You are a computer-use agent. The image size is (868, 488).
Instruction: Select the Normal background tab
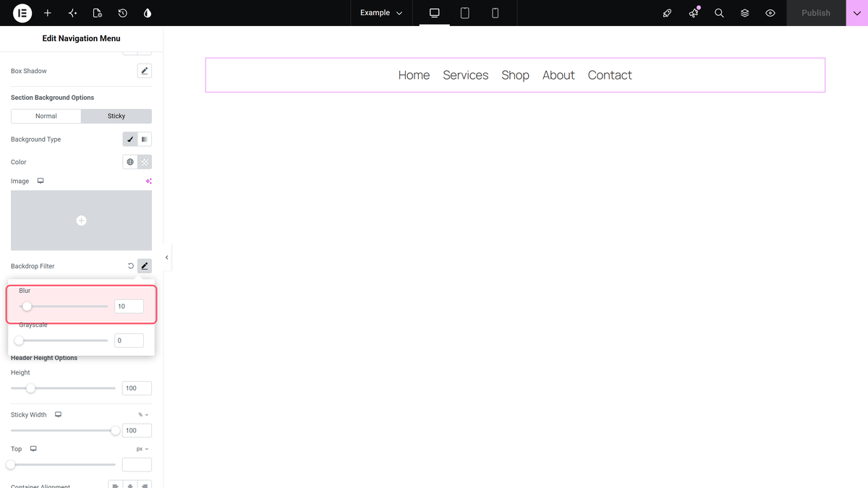(x=46, y=116)
